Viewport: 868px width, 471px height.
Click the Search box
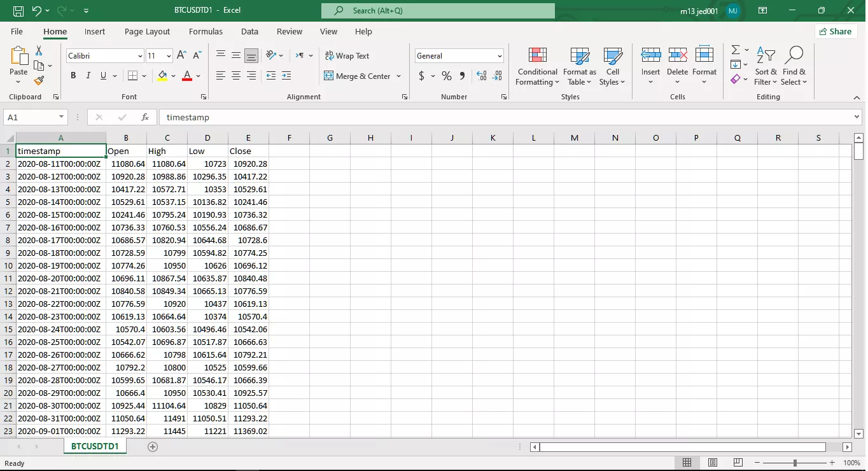pos(438,11)
